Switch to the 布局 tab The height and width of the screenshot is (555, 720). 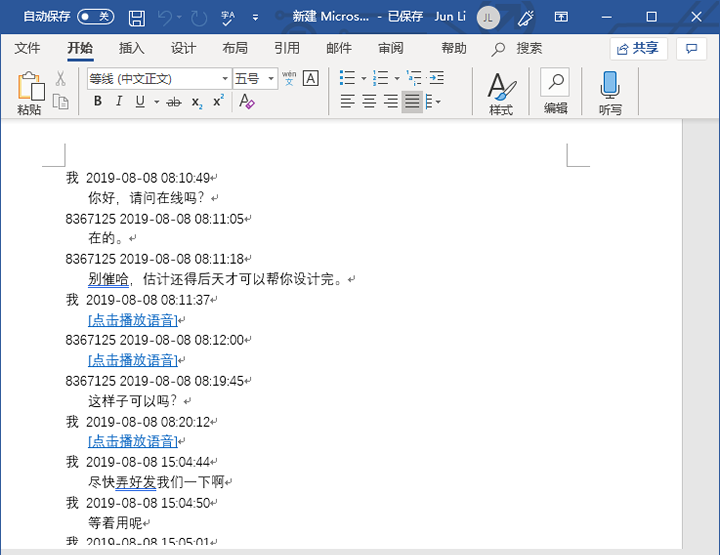click(x=235, y=48)
